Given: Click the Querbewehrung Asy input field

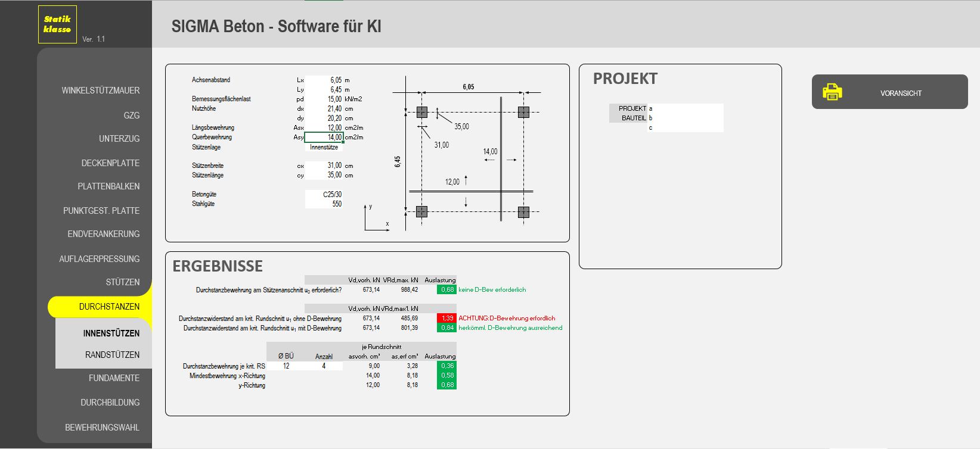Looking at the screenshot, I should click(x=324, y=137).
